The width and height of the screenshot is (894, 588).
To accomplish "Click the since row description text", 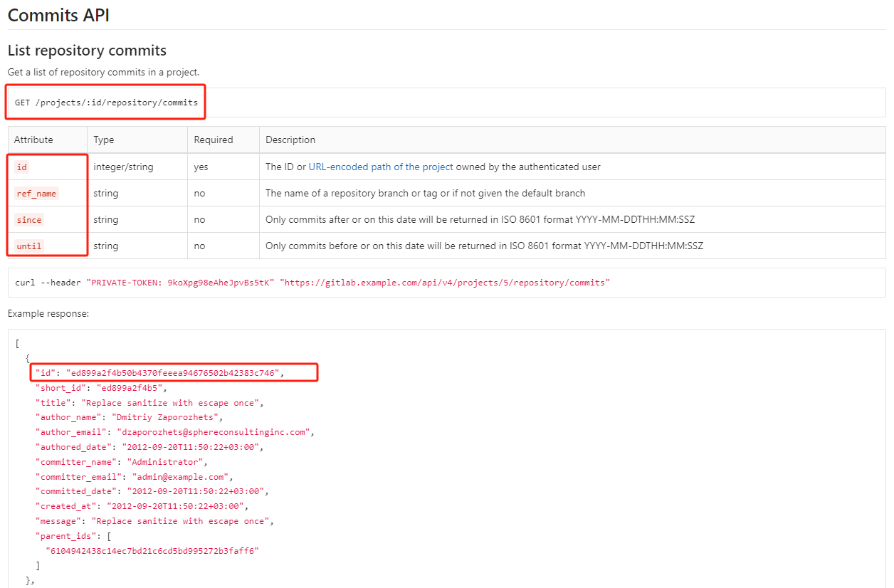I will [x=480, y=219].
